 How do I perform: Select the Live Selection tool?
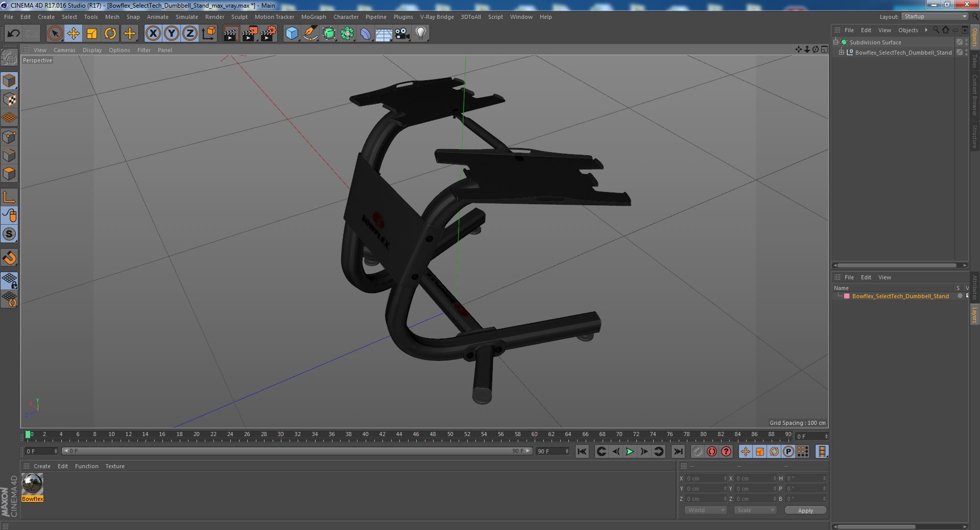click(55, 34)
